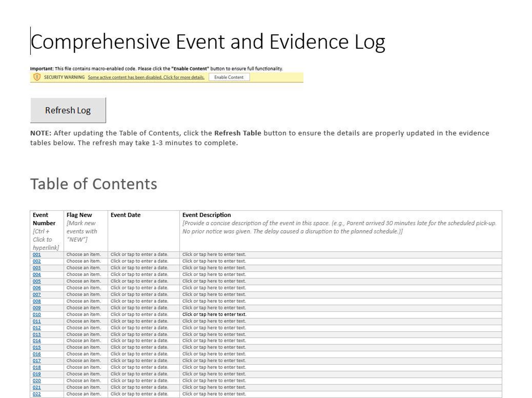
Task: Select the event date field for event 011
Action: (139, 321)
